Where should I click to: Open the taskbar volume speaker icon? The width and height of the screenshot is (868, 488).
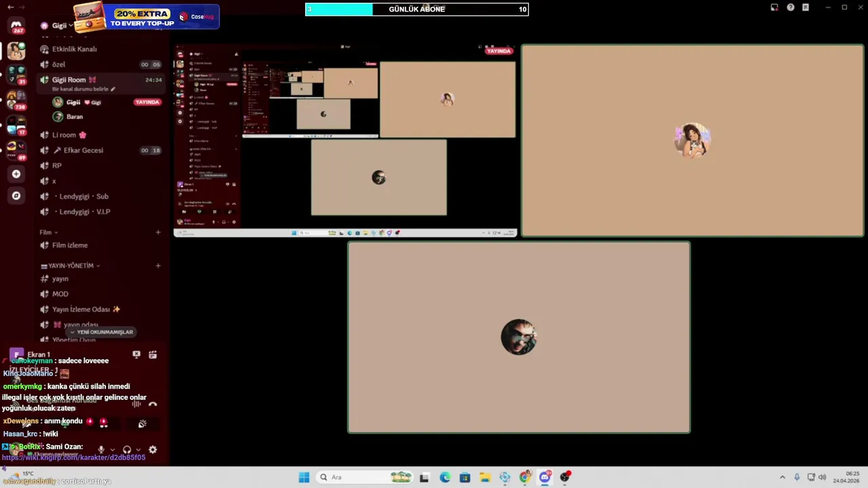822,477
